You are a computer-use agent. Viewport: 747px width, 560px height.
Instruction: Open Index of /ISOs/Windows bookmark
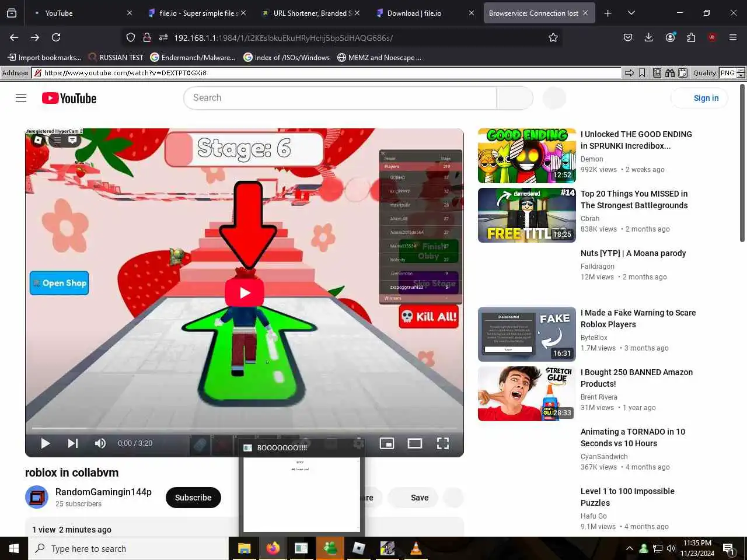pyautogui.click(x=287, y=57)
